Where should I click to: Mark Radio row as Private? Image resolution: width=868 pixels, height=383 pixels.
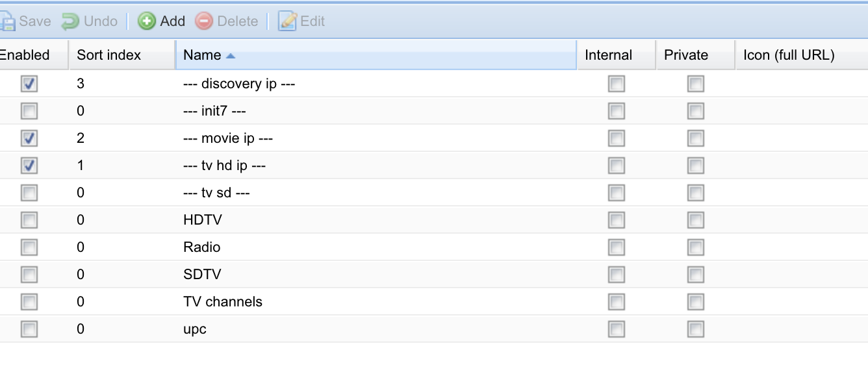(695, 247)
